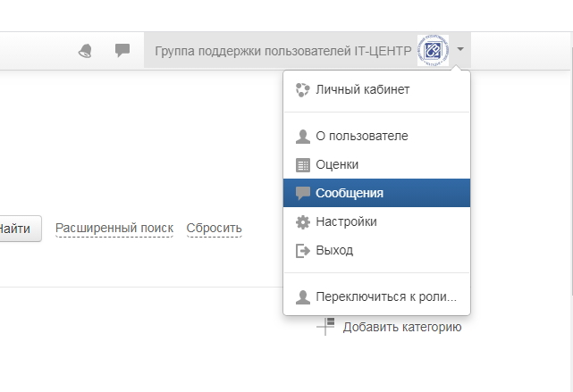Select 'Сообщения' in the user menu

[x=350, y=193]
